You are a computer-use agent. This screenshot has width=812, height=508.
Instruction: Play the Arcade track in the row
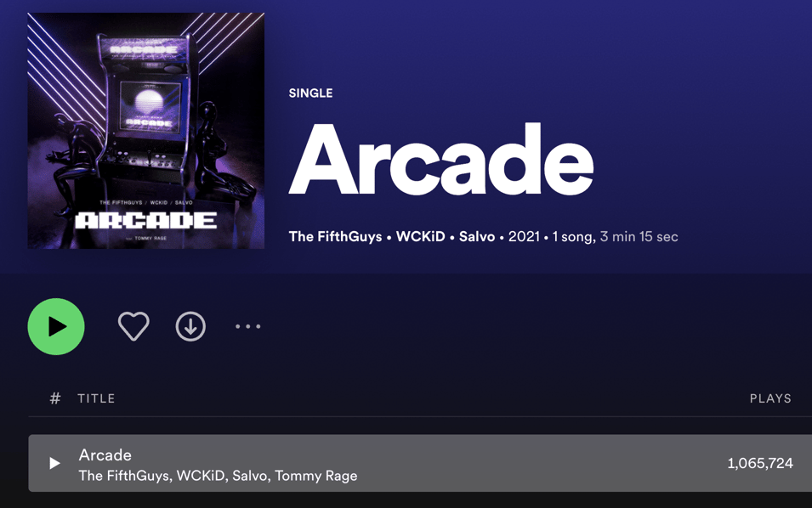click(x=54, y=463)
